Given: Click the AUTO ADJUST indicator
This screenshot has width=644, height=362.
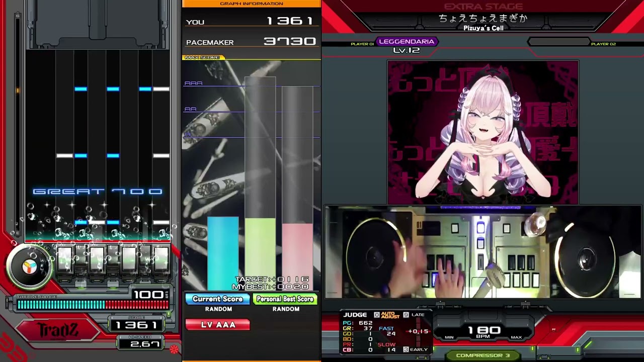Looking at the screenshot, I should 390,315.
